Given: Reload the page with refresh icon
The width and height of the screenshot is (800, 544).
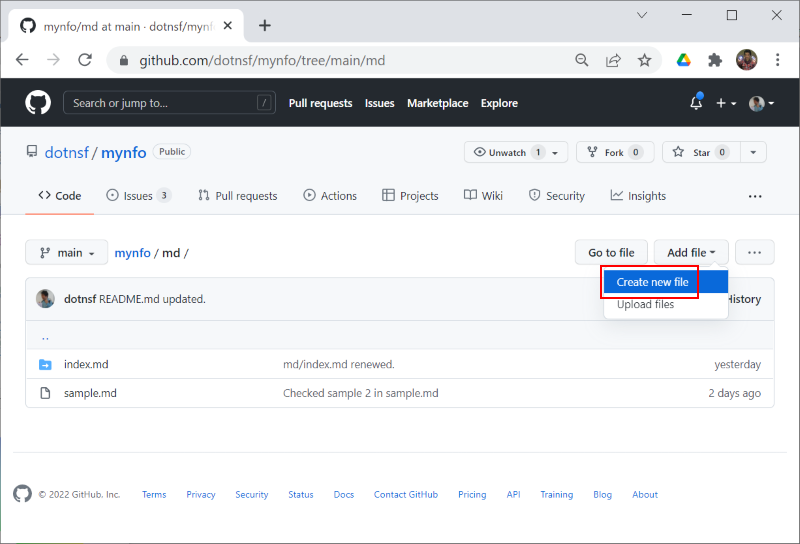Looking at the screenshot, I should coord(85,60).
